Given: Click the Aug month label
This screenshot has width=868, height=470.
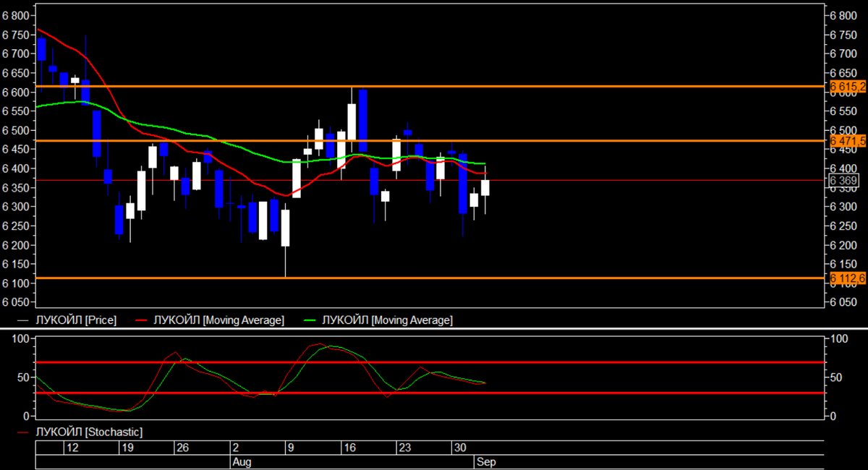Looking at the screenshot, I should [241, 461].
